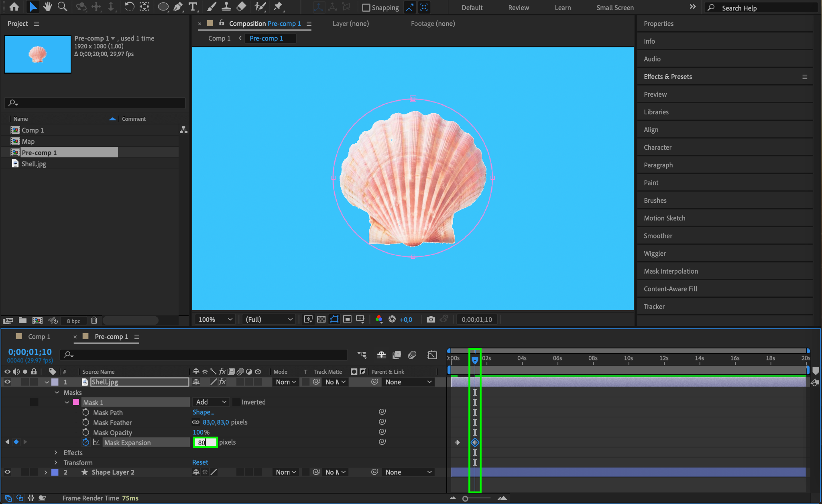
Task: Hide Shape Layer 2 with its eye icon
Action: (7, 472)
